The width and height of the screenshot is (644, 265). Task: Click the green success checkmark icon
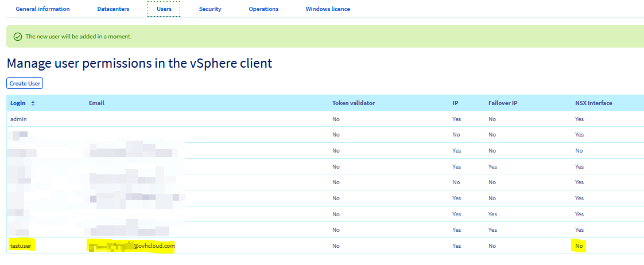pyautogui.click(x=18, y=37)
